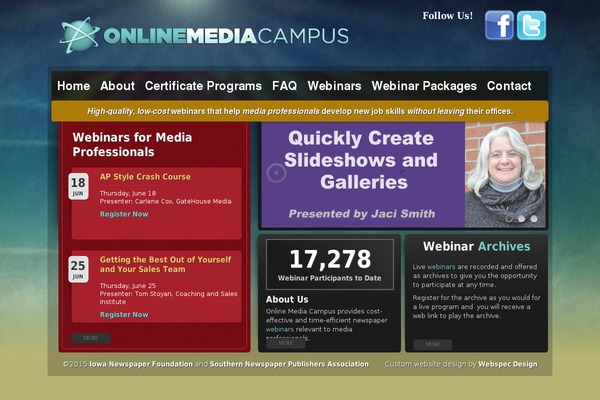Click the Presented by Jaci Smith text
Viewport: 600px width, 400px height.
362,214
